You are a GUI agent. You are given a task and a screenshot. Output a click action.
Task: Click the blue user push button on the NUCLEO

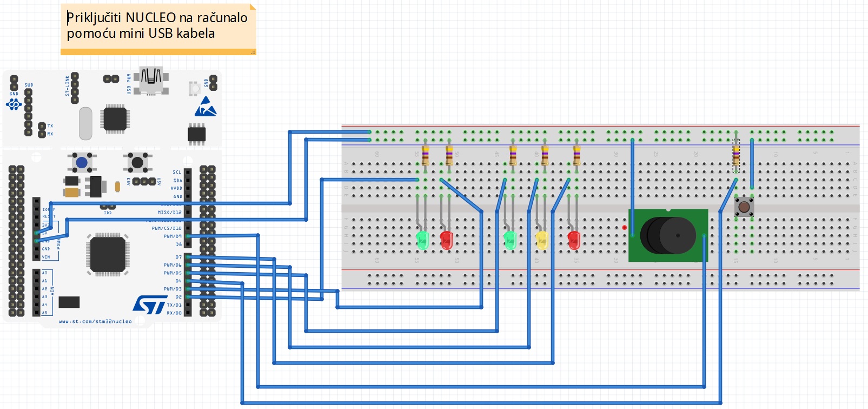coord(82,162)
